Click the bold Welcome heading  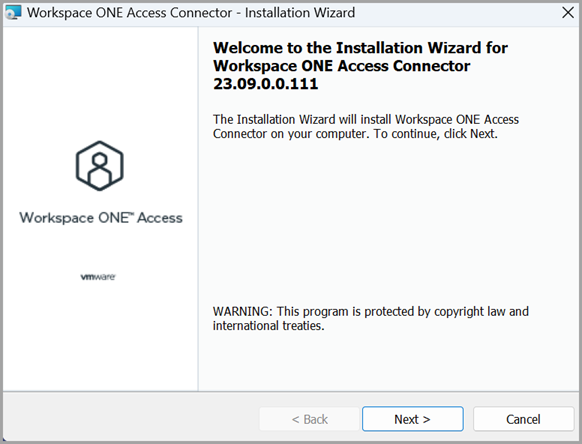pos(360,66)
